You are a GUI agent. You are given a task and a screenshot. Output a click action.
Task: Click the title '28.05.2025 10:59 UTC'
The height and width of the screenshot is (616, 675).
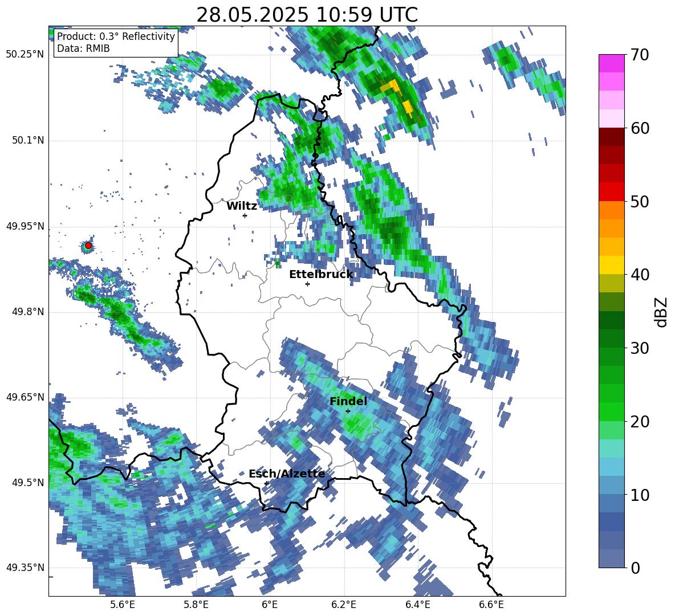point(307,15)
